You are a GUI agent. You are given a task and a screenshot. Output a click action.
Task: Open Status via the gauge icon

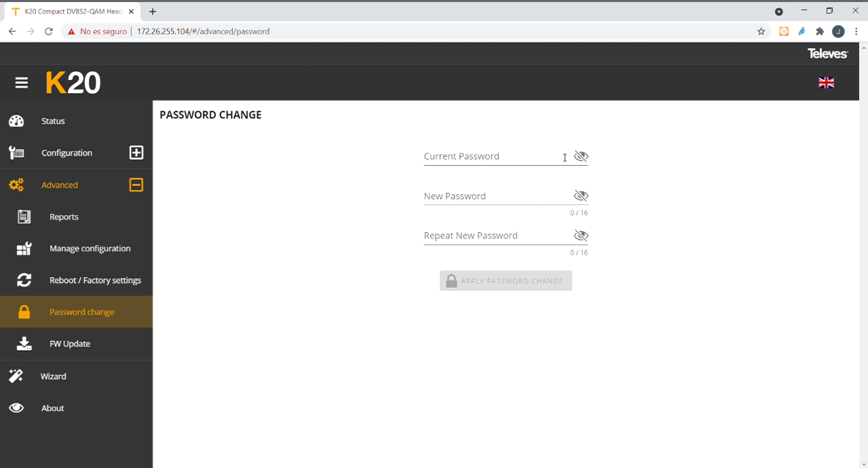click(16, 121)
